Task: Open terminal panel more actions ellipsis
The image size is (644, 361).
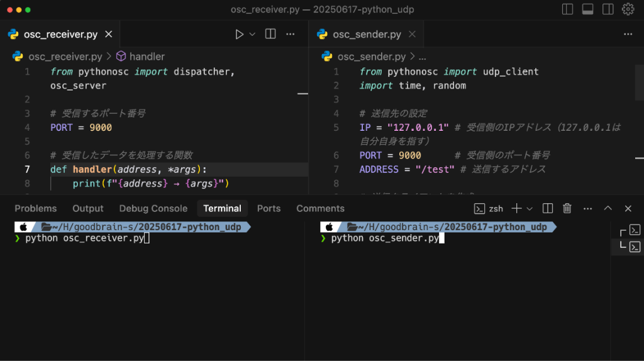Action: (587, 208)
